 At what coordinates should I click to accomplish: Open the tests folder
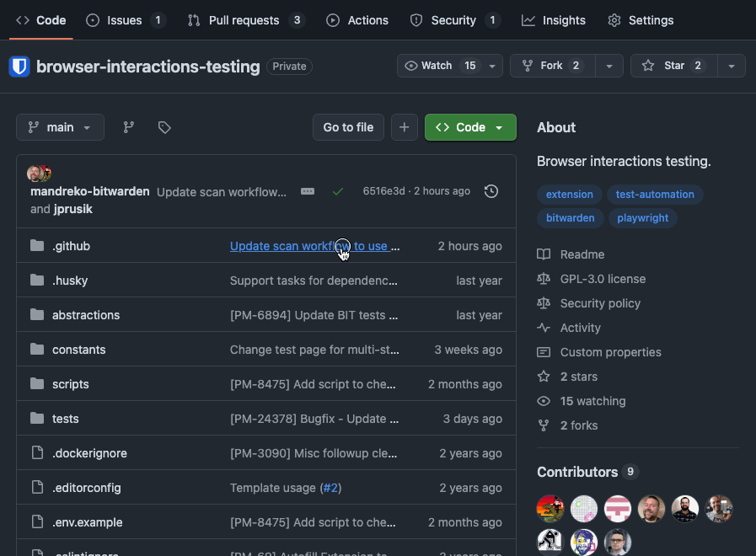click(65, 419)
